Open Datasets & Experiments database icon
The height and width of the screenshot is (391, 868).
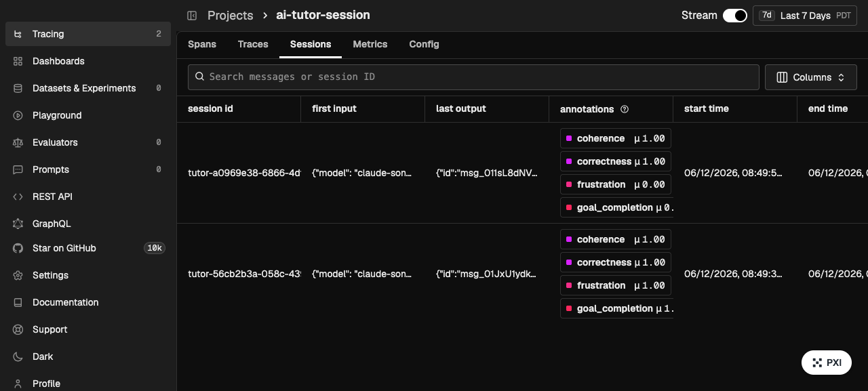18,88
